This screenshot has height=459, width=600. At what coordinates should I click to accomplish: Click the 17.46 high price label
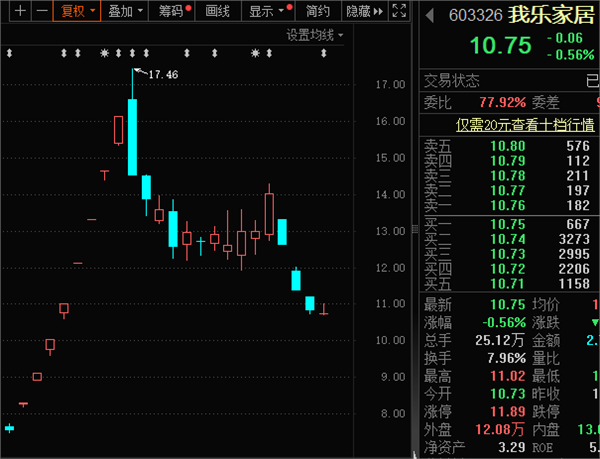click(x=163, y=74)
